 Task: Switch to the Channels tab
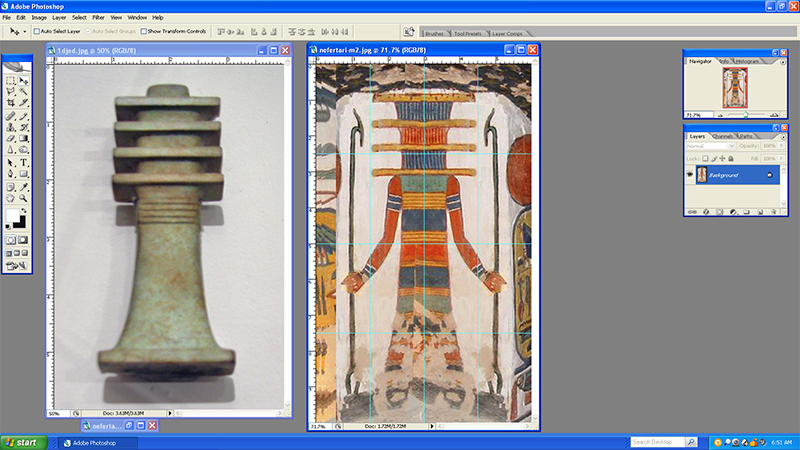723,135
